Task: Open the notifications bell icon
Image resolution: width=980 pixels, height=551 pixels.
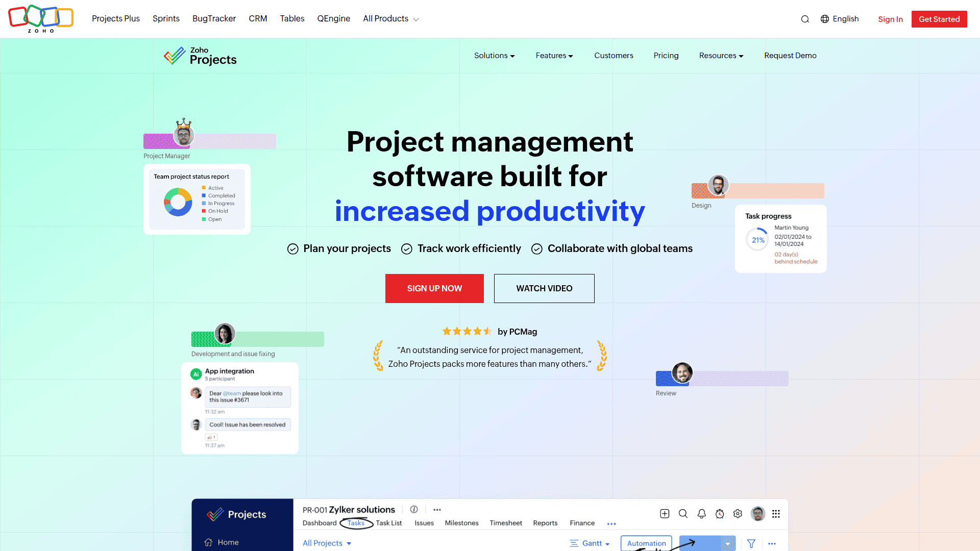Action: point(702,514)
